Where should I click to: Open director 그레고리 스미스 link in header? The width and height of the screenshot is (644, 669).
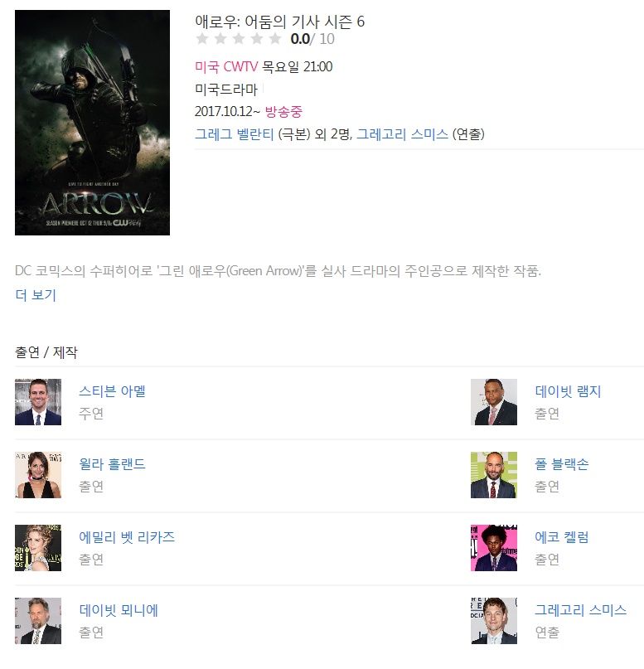[x=402, y=134]
